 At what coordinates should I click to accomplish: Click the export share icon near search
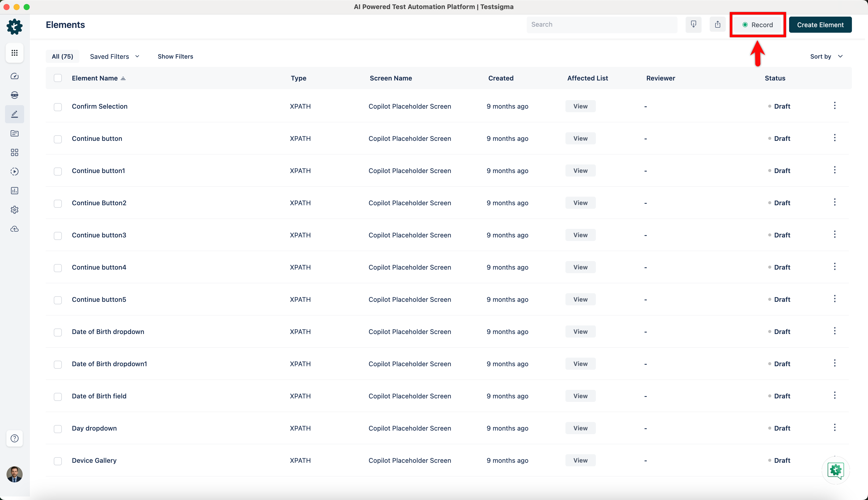coord(717,24)
